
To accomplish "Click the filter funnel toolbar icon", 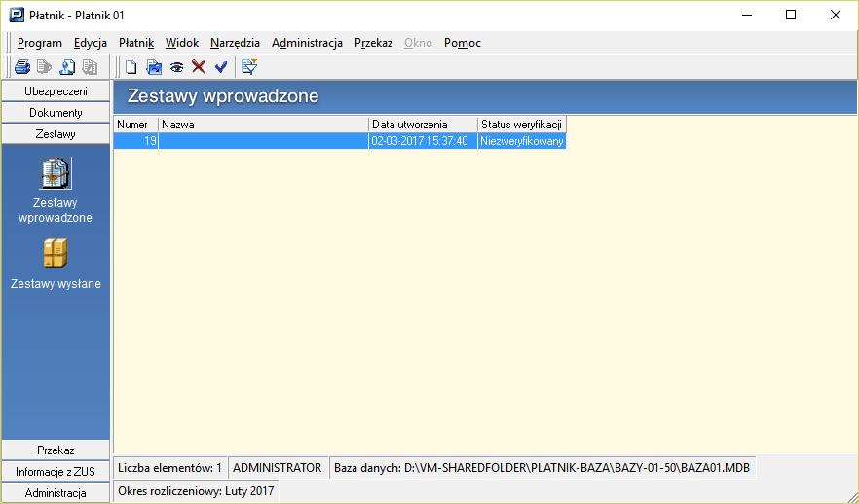I will tap(249, 67).
